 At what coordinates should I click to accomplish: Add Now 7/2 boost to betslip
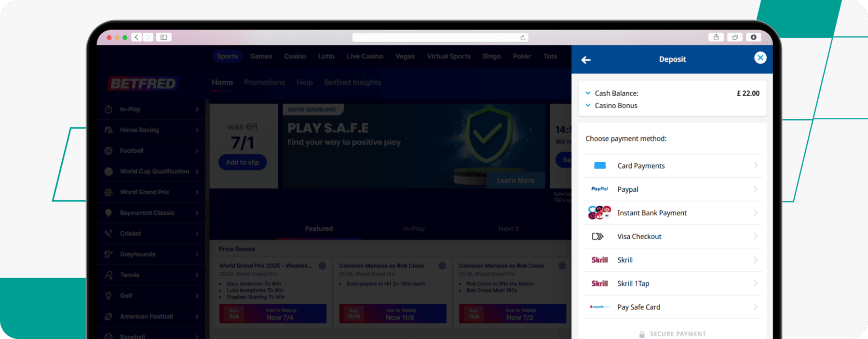(x=513, y=314)
